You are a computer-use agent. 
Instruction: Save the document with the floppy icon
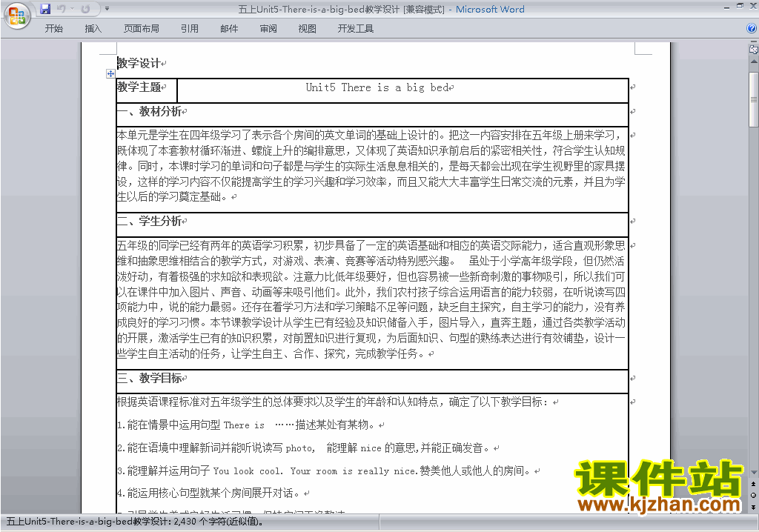click(x=45, y=9)
